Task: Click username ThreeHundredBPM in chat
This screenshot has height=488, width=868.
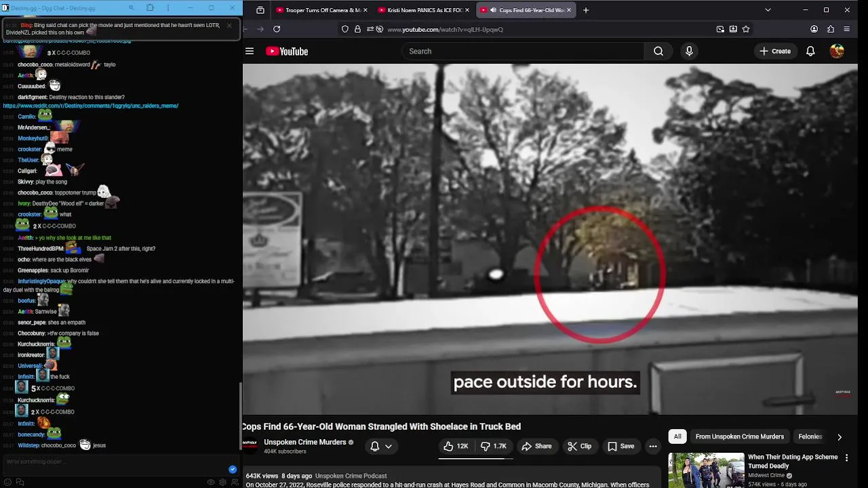Action: (40, 249)
